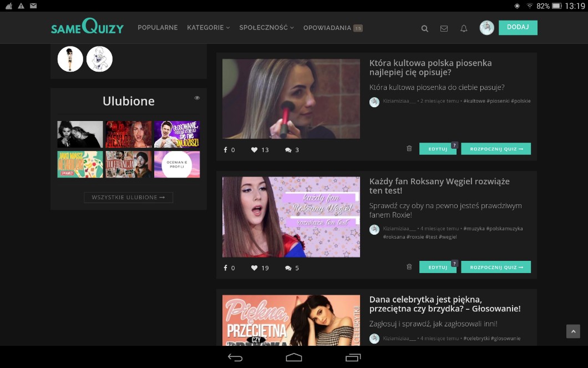Click scroll-to-top arrow button
The height and width of the screenshot is (368, 588).
(x=573, y=331)
